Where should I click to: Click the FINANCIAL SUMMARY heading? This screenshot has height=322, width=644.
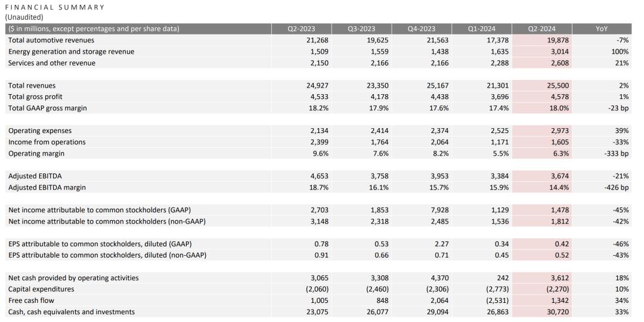pyautogui.click(x=55, y=7)
